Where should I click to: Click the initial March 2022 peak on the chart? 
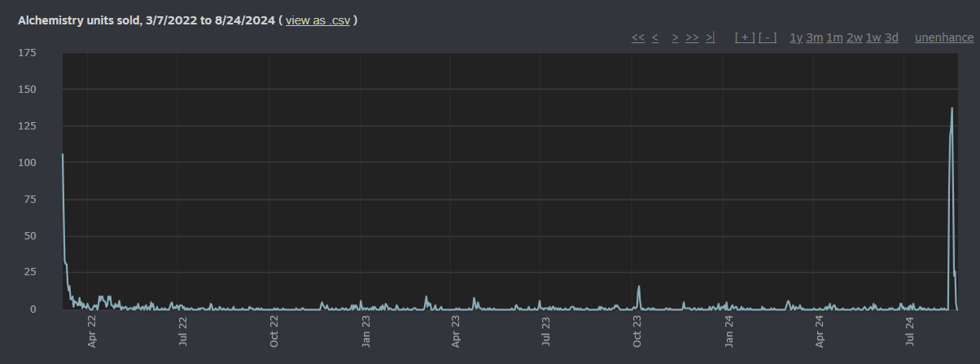pos(63,155)
